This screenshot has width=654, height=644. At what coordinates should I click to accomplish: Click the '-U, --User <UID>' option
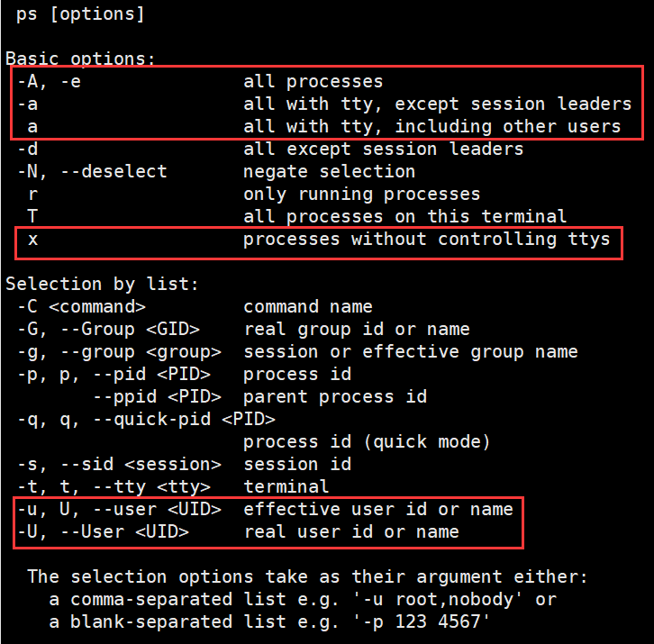(103, 531)
